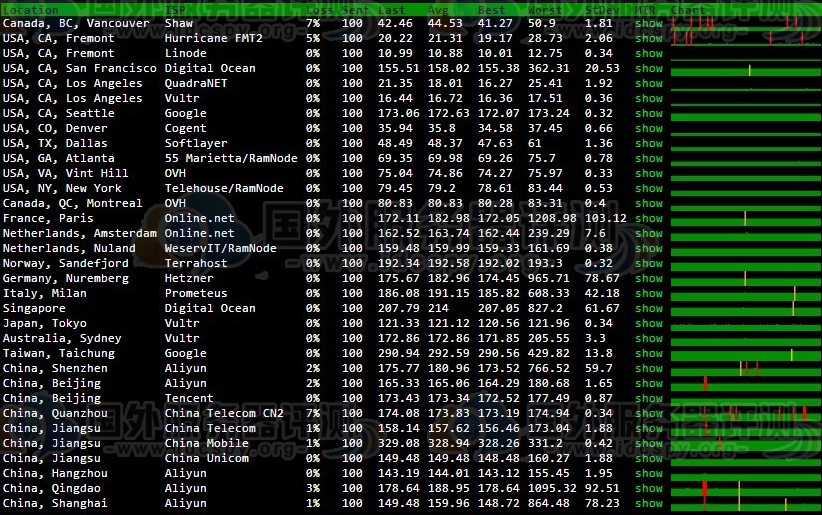Image resolution: width=822 pixels, height=515 pixels.
Task: Open MTR show link for Singapore Digital Ocean row
Action: (648, 308)
